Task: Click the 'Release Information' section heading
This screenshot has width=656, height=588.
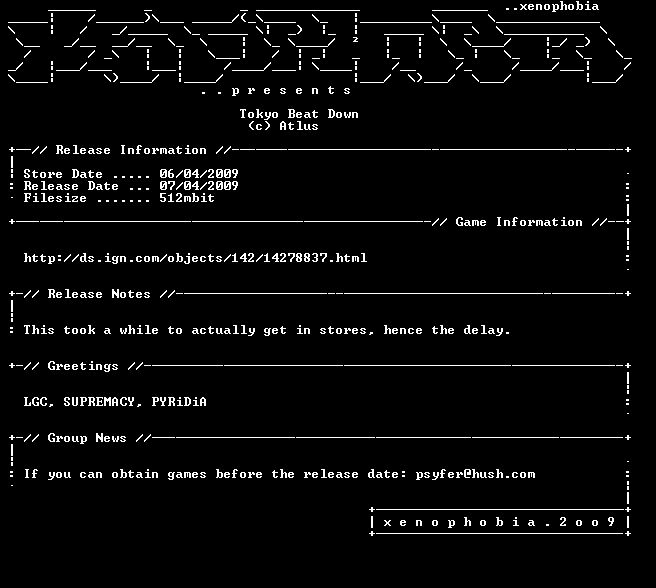Action: (131, 150)
